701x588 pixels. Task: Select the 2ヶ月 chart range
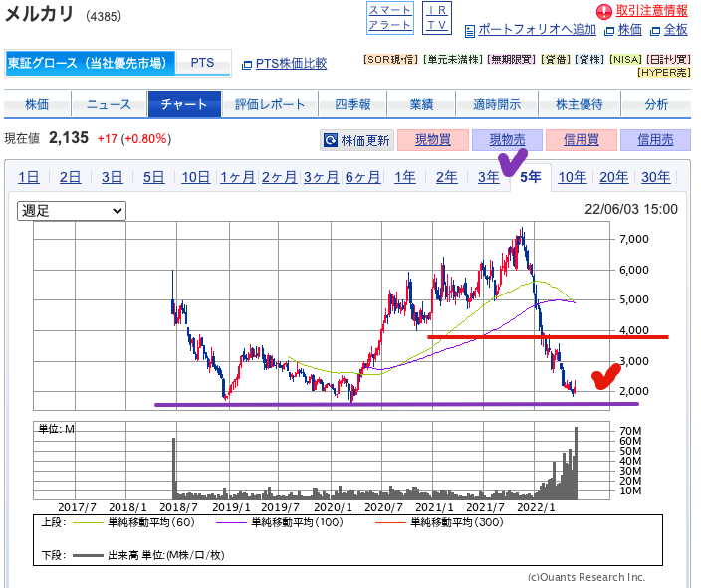[280, 177]
